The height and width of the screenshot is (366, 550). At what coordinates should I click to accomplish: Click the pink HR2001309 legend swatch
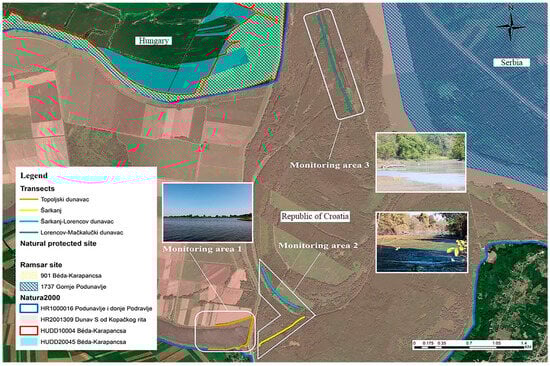29,319
